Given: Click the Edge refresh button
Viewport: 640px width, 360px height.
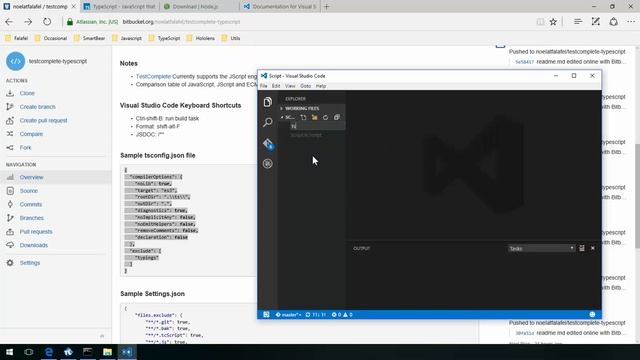Looking at the screenshot, I should 47,22.
